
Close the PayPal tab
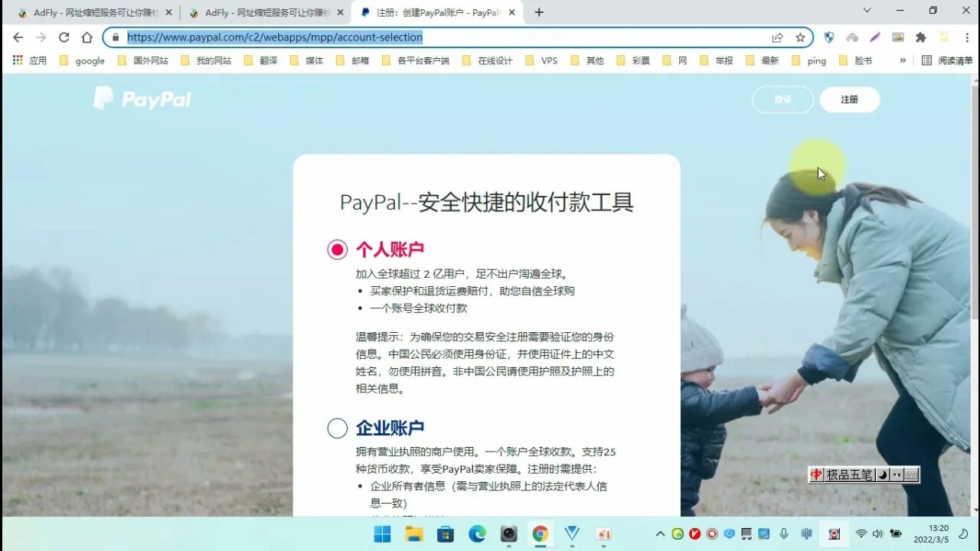point(511,12)
